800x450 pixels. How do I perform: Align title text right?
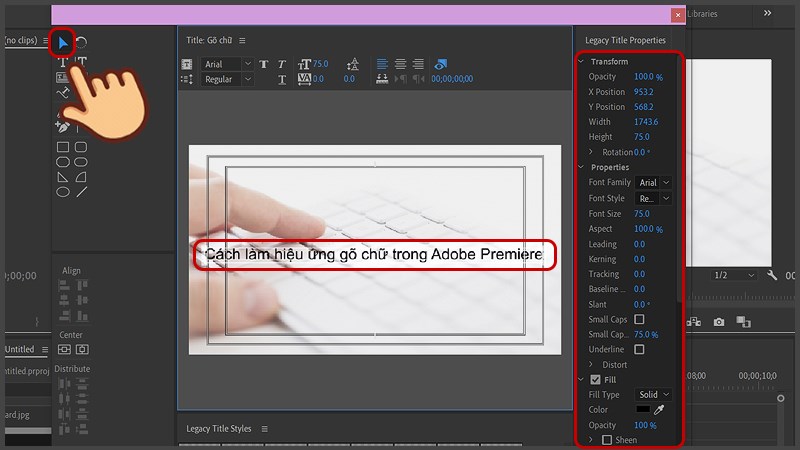point(418,64)
